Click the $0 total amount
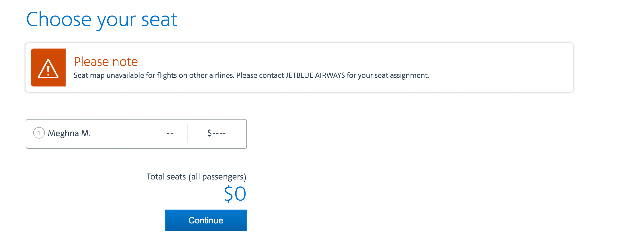The image size is (644, 244). coord(235,194)
